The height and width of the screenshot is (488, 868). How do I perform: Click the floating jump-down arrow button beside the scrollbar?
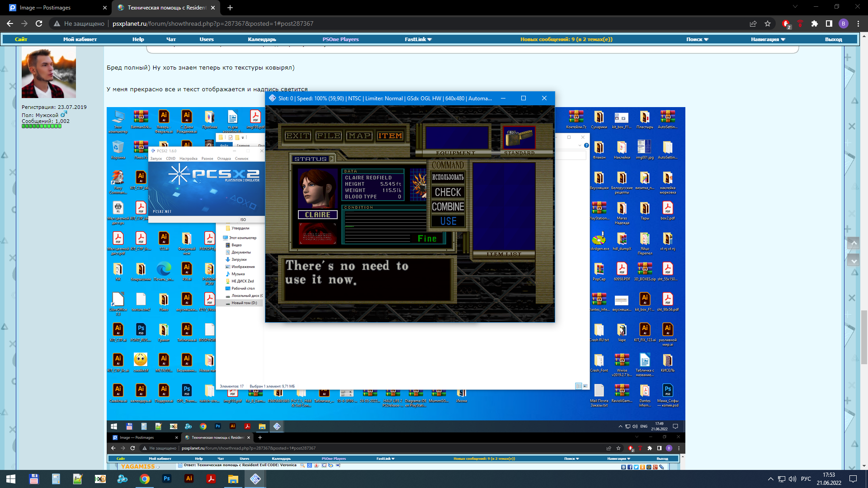coord(854,261)
